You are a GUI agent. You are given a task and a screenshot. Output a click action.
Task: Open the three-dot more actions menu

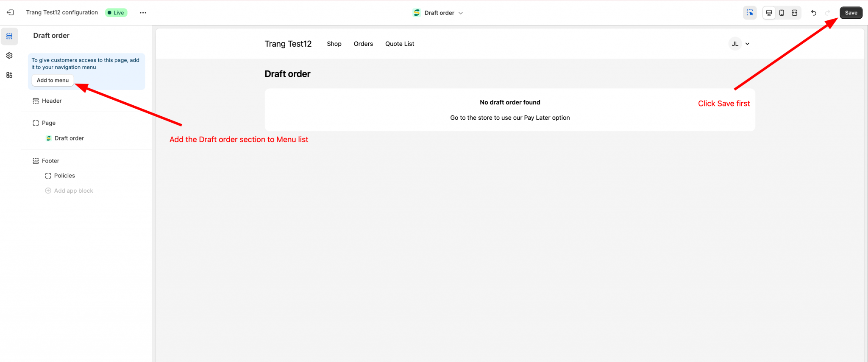pyautogui.click(x=143, y=13)
